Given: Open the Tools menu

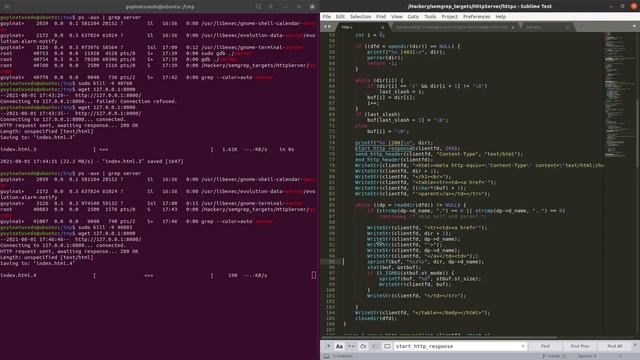Looking at the screenshot, I should (x=430, y=17).
